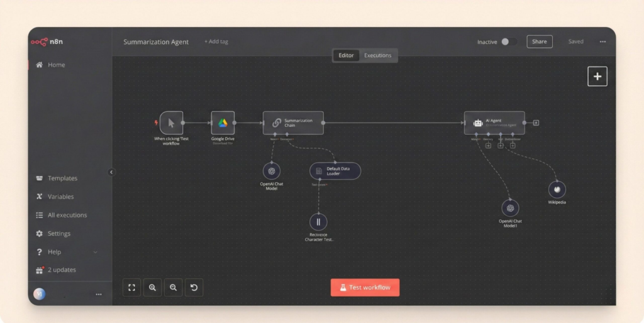644x323 pixels.
Task: Select the OpenAI Chat Model node
Action: [x=272, y=171]
